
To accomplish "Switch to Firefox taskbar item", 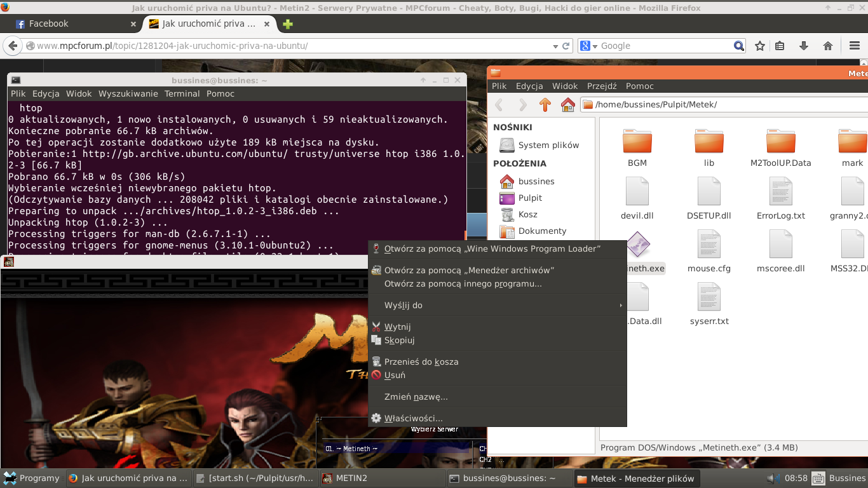I will [128, 478].
